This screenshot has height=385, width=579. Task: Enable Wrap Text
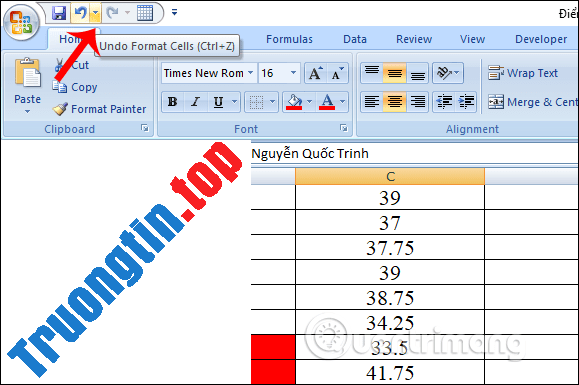(x=523, y=73)
